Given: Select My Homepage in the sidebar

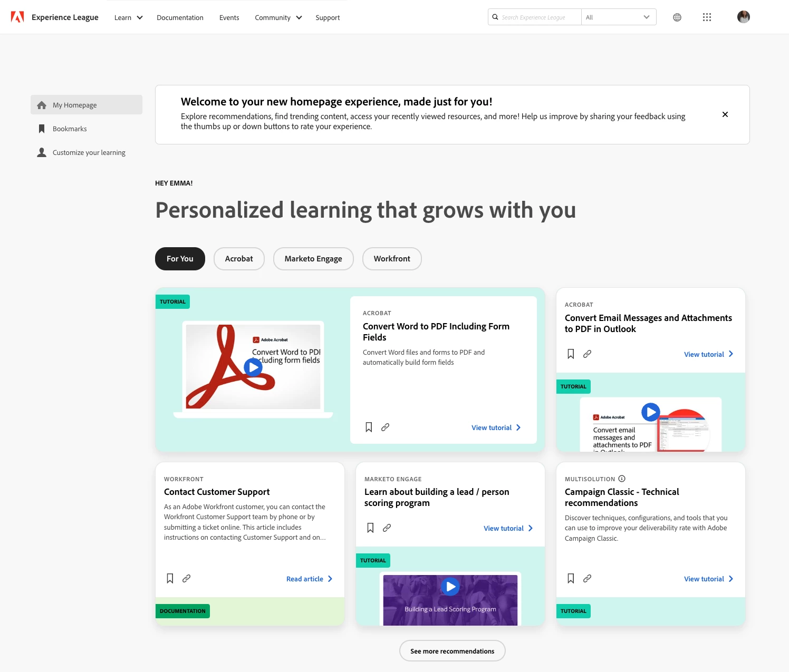Looking at the screenshot, I should tap(86, 105).
